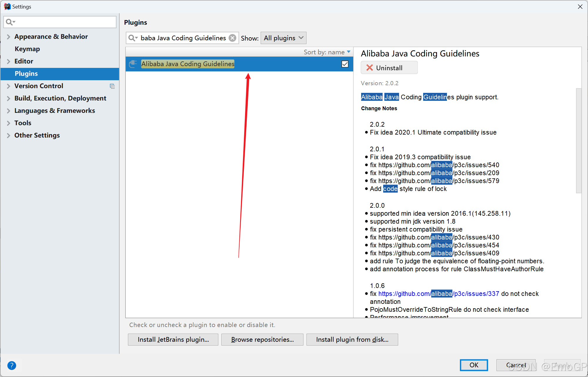Screen dimensions: 588x377
Task: Click the settings search magnifier icon
Action: coord(10,22)
